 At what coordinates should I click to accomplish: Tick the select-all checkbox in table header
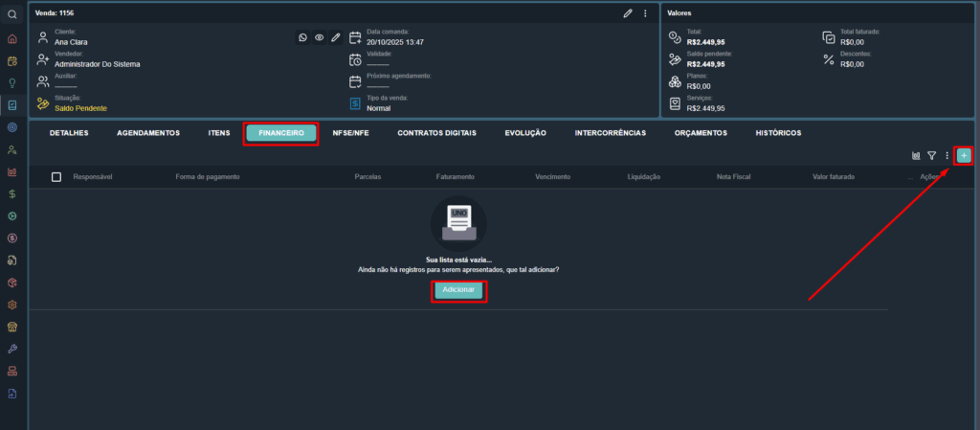click(x=56, y=177)
